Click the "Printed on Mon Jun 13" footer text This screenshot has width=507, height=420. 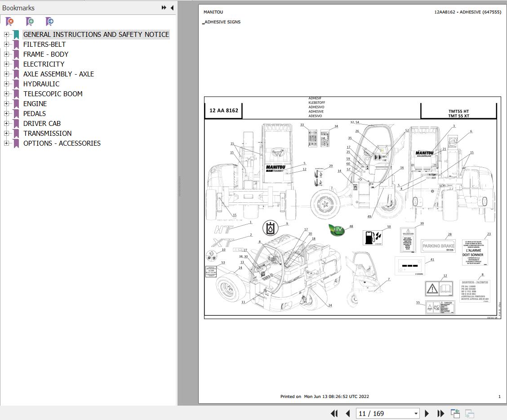pyautogui.click(x=325, y=396)
